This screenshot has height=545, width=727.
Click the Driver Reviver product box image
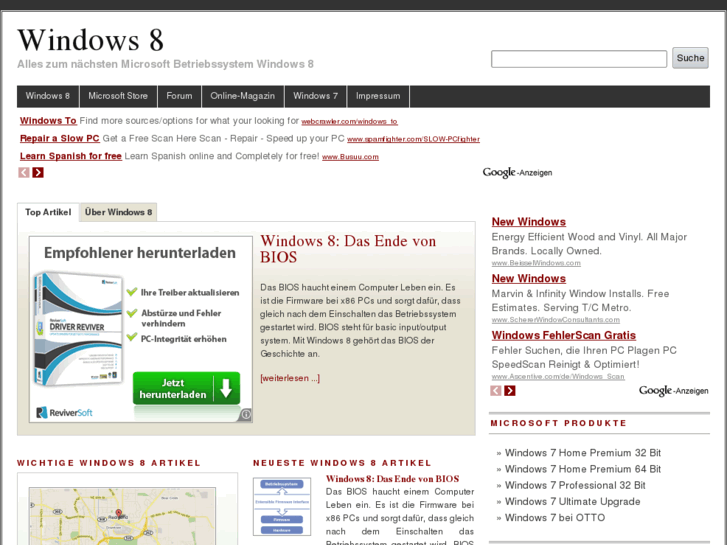coord(78,329)
